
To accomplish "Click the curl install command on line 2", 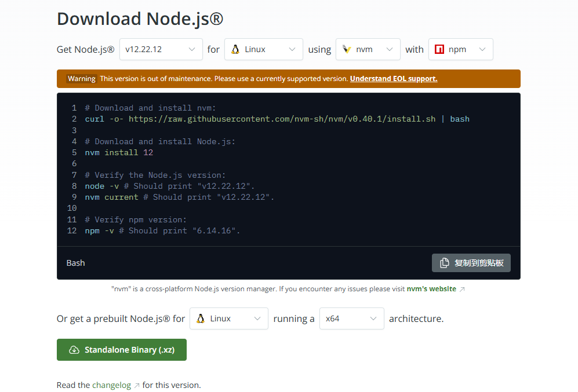I will click(277, 119).
